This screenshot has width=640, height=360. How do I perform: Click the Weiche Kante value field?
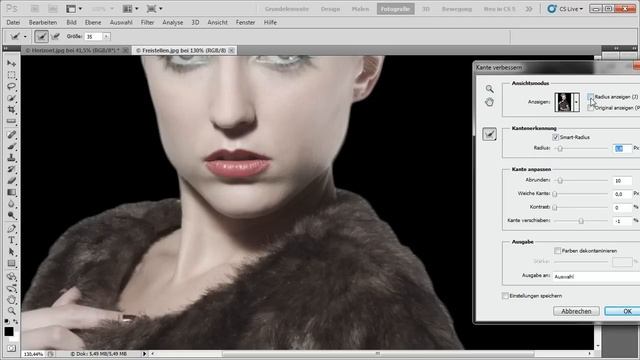pos(622,194)
